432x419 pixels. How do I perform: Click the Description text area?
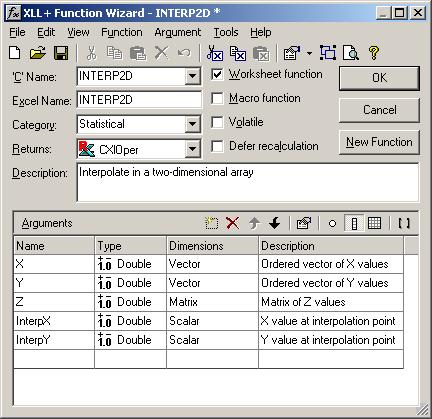pos(248,182)
